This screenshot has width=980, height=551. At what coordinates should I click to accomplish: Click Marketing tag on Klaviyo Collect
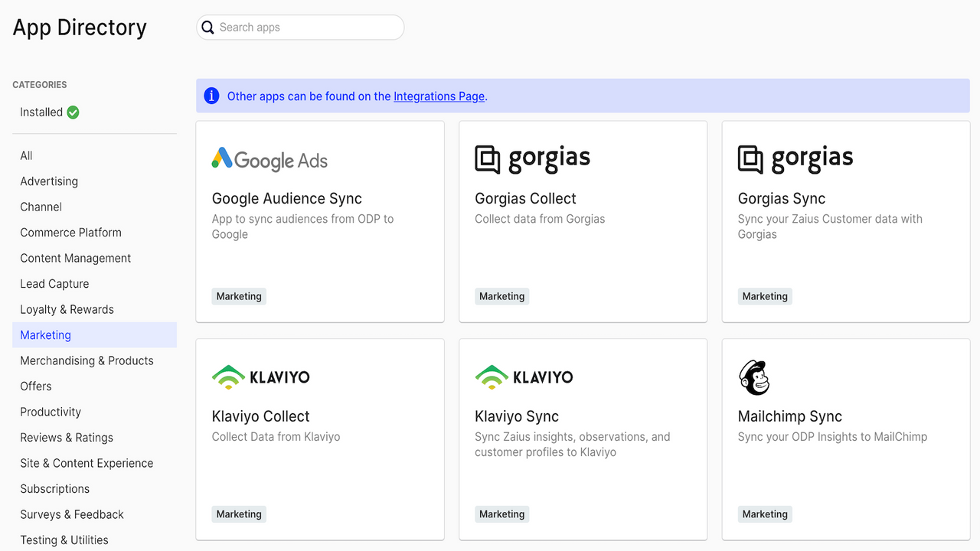239,514
